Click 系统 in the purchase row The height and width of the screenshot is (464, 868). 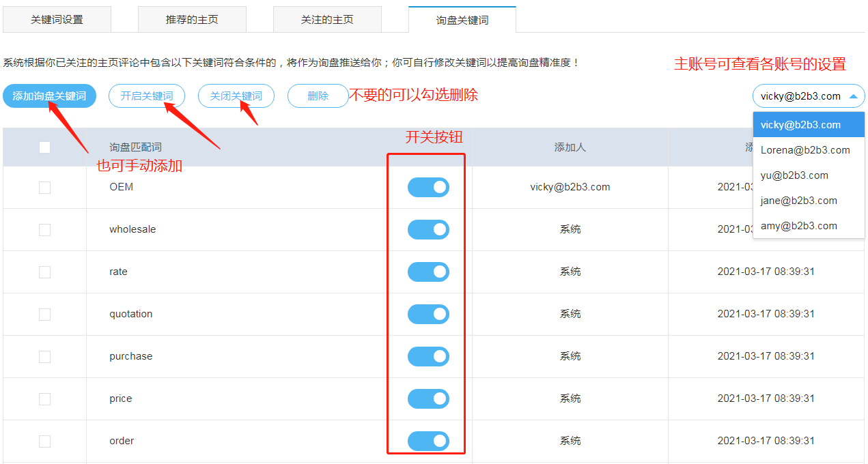pyautogui.click(x=570, y=356)
